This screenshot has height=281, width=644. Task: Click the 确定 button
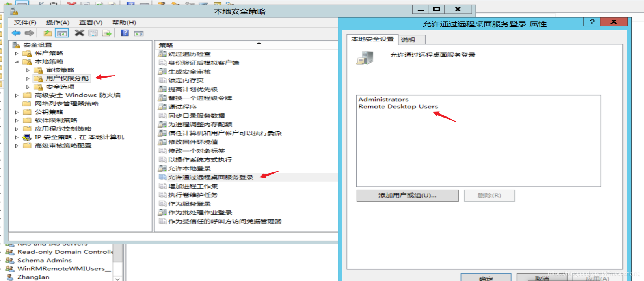tap(486, 278)
